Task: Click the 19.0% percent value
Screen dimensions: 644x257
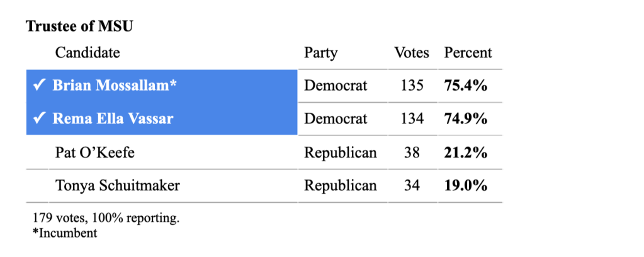Action: pyautogui.click(x=466, y=185)
